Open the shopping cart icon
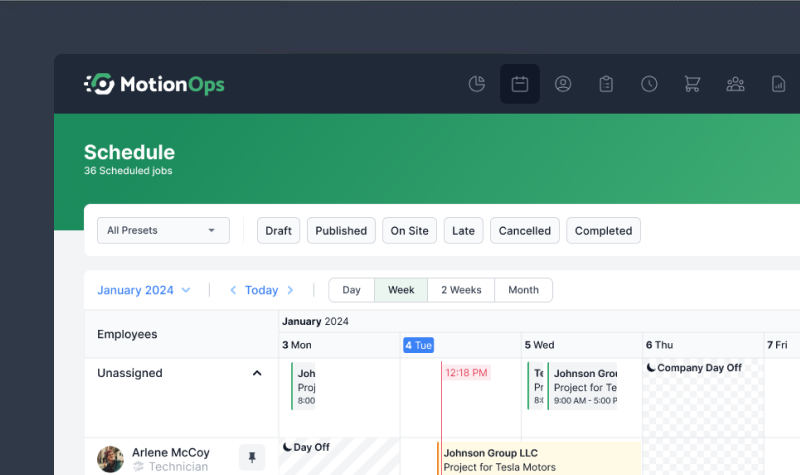The width and height of the screenshot is (800, 475). pyautogui.click(x=692, y=84)
